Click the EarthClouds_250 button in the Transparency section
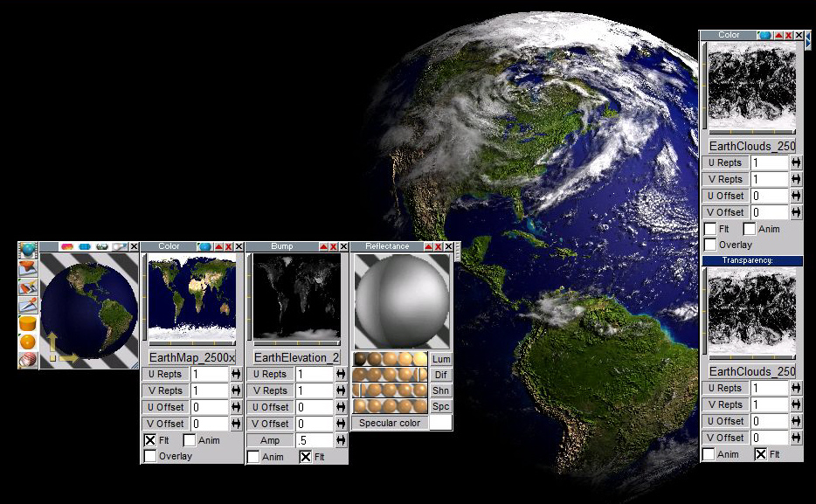 point(752,371)
